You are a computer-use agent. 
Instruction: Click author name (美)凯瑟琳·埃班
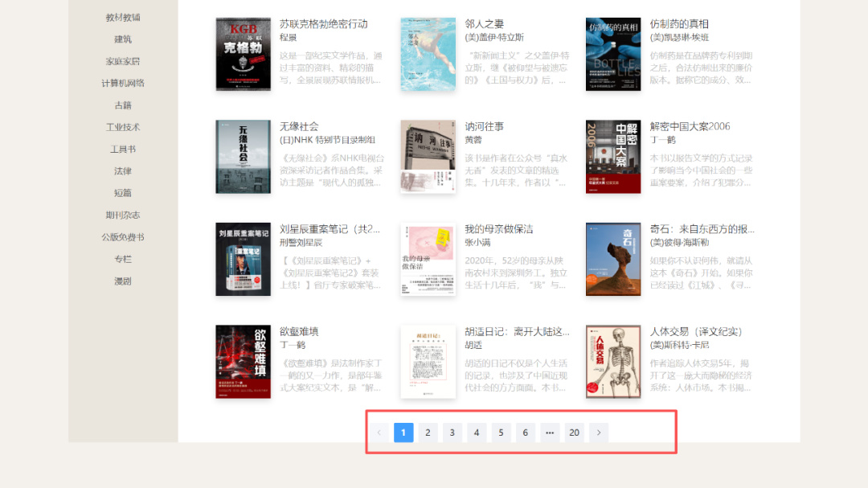679,37
